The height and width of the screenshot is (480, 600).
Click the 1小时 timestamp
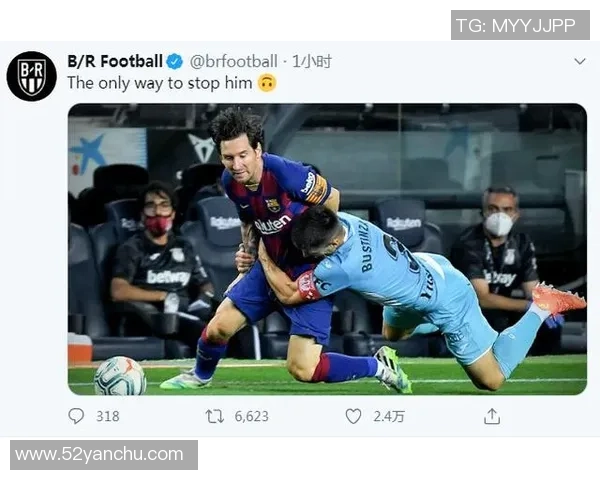311,62
